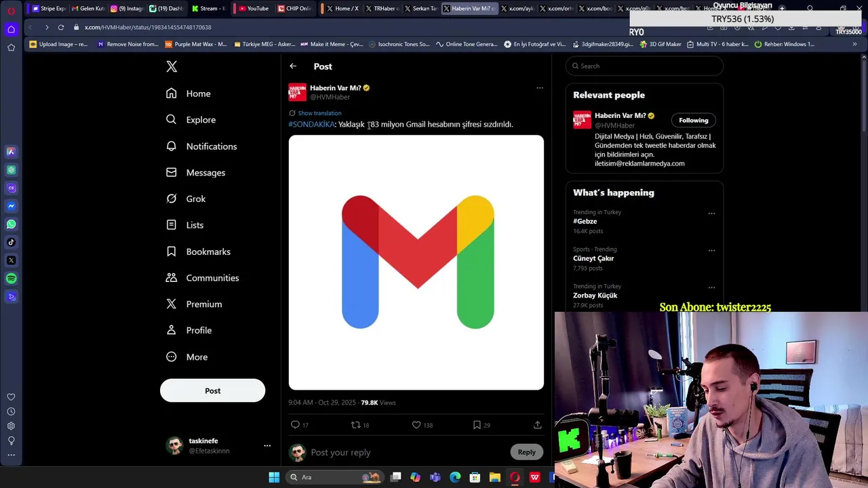Open Opera sidebar settings gear icon
This screenshot has width=868, height=488.
(x=11, y=426)
